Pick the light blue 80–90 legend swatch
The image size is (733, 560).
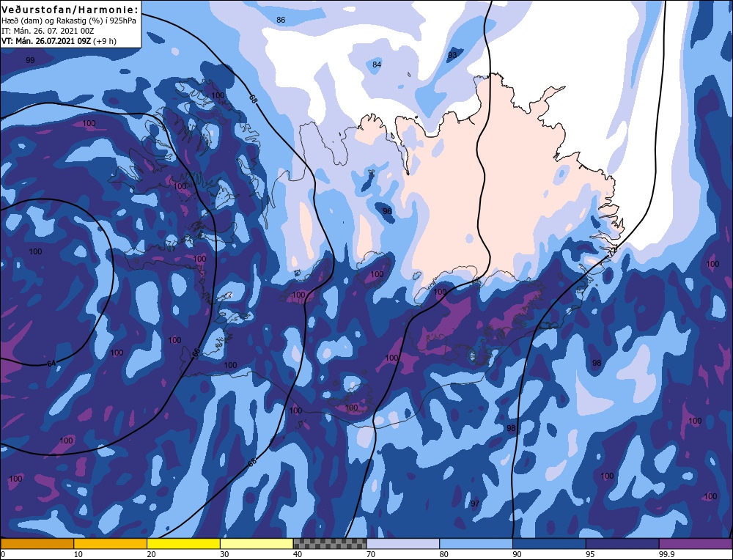pyautogui.click(x=476, y=543)
